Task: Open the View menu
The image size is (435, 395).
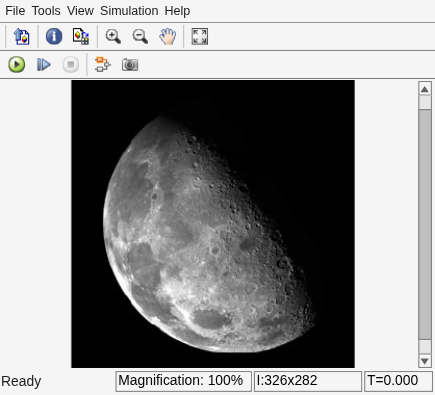Action: click(x=80, y=11)
